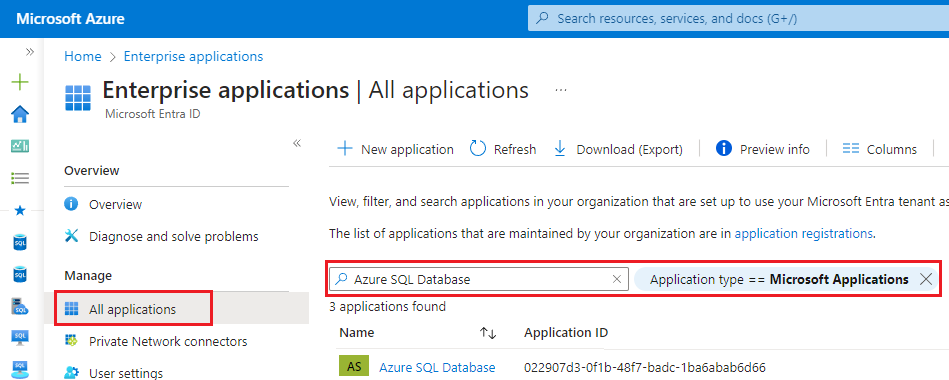The width and height of the screenshot is (949, 380).
Task: Open the SQL server sidebar icon
Action: click(x=21, y=307)
